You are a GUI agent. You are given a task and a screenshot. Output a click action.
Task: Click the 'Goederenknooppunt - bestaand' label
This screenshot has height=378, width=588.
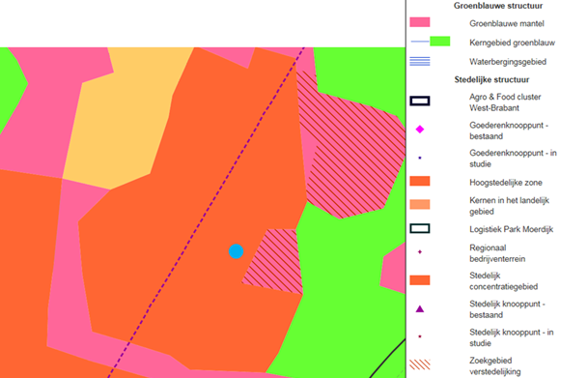coord(509,131)
